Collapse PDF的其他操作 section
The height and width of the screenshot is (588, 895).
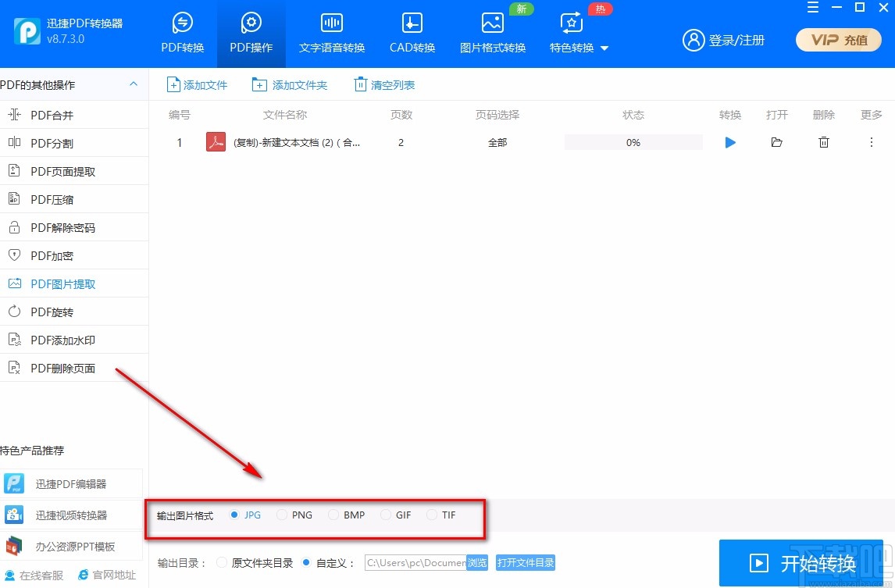[133, 84]
